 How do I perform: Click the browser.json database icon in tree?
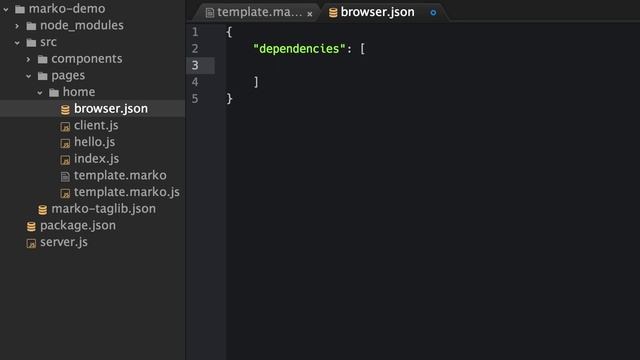point(65,109)
